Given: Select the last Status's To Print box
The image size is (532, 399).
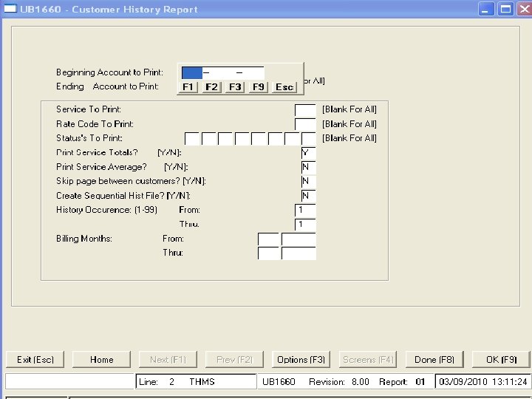Looking at the screenshot, I should pos(308,139).
